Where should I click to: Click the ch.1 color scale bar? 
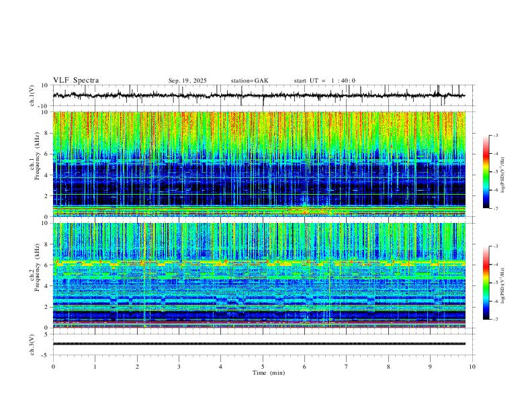coord(486,172)
